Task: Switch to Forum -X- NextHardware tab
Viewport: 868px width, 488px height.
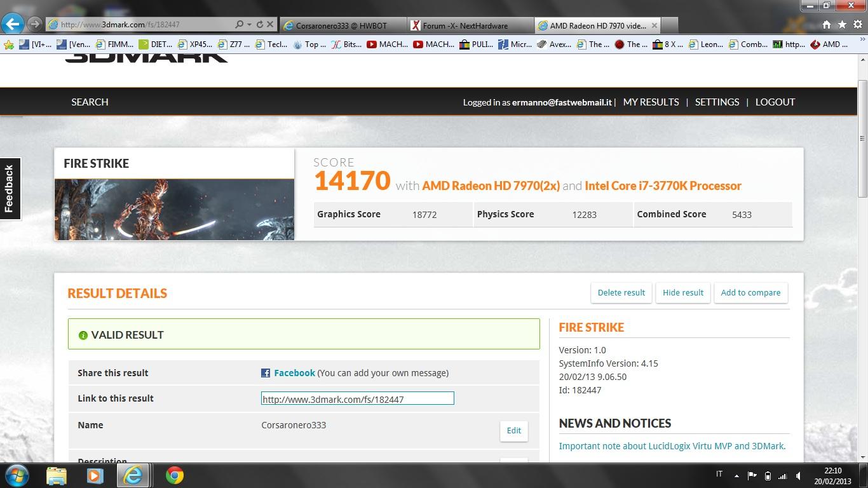Action: [470, 25]
